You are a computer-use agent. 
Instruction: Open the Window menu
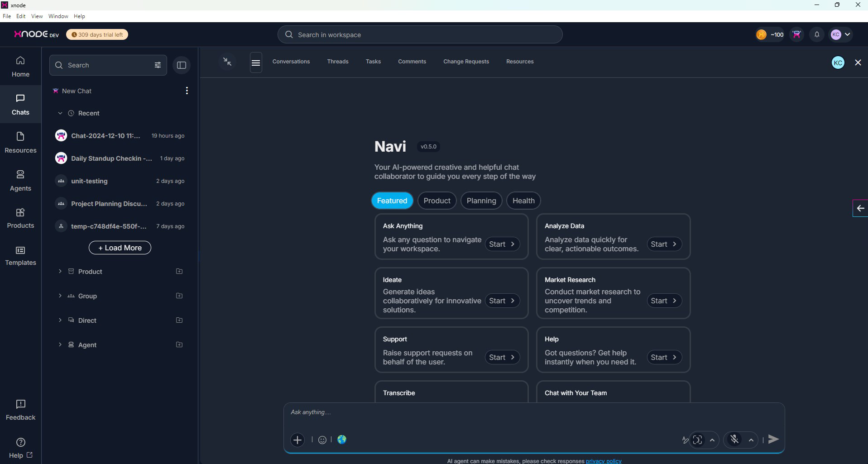pyautogui.click(x=58, y=16)
